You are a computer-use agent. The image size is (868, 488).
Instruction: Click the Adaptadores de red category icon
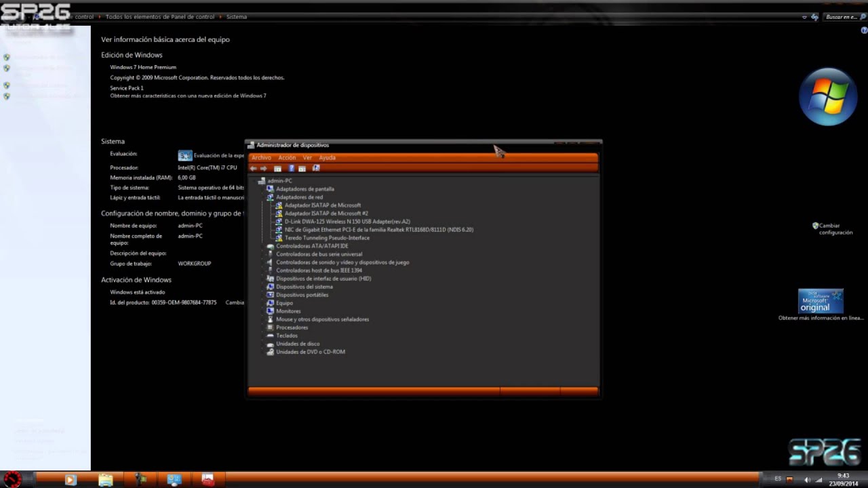[x=271, y=197]
